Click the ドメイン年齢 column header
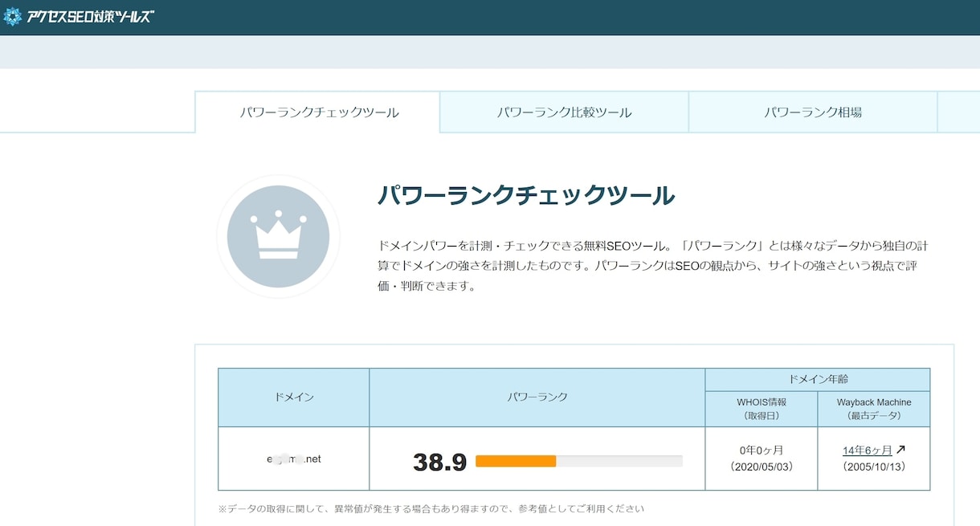 [x=818, y=380]
